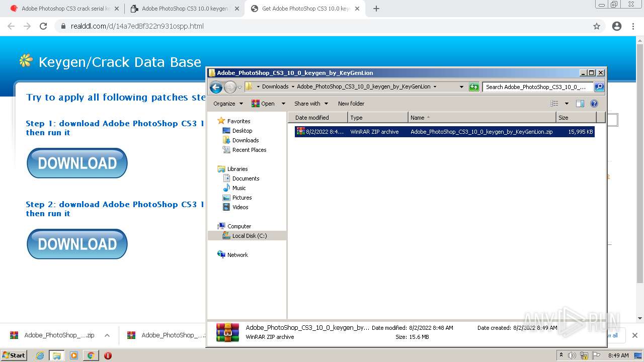Expand the Open button dropdown arrow
Screen dimensions: 644x362
283,104
